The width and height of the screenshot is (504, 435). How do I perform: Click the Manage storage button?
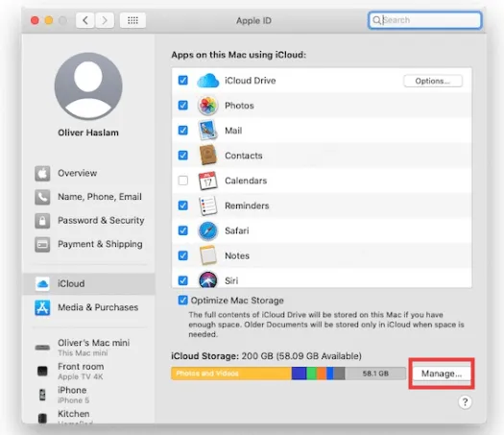[x=442, y=374]
